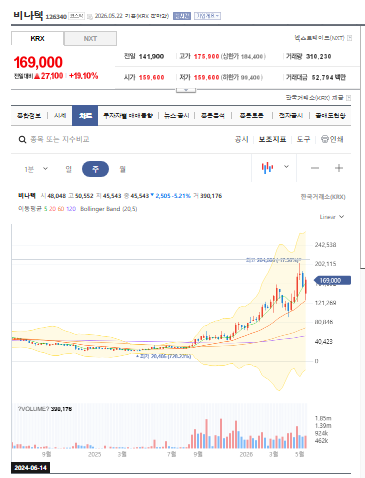The image size is (365, 478).
Task: Zoom in chart with plus icon
Action: point(339,168)
